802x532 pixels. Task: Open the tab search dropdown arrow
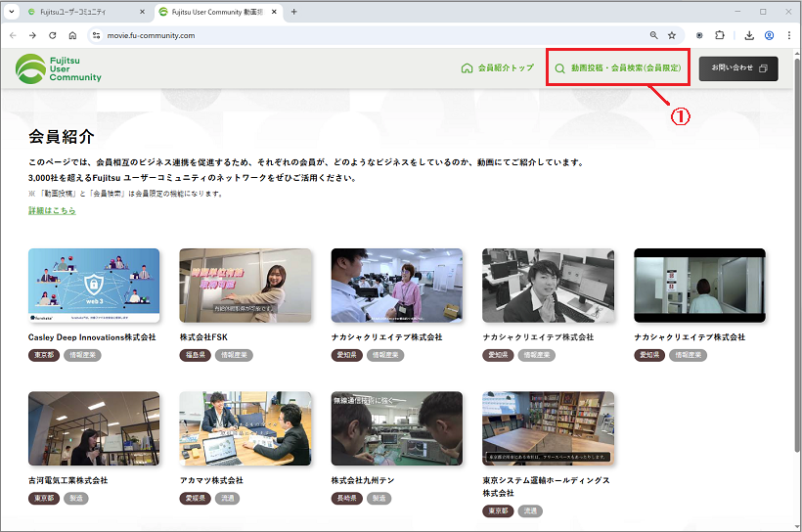click(x=12, y=12)
